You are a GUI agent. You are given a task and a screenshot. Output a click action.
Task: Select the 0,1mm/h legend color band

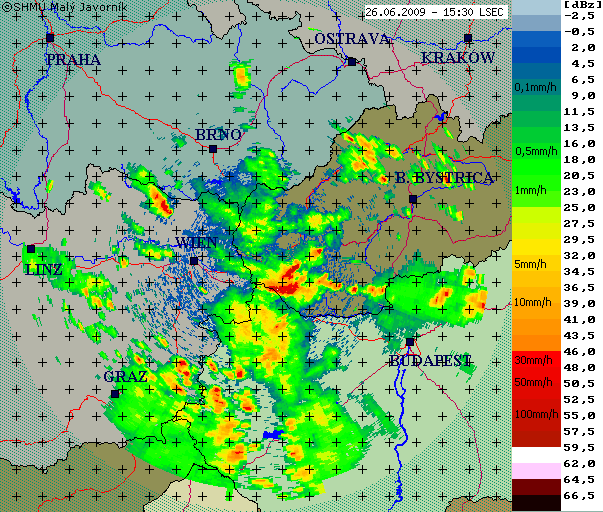[535, 88]
